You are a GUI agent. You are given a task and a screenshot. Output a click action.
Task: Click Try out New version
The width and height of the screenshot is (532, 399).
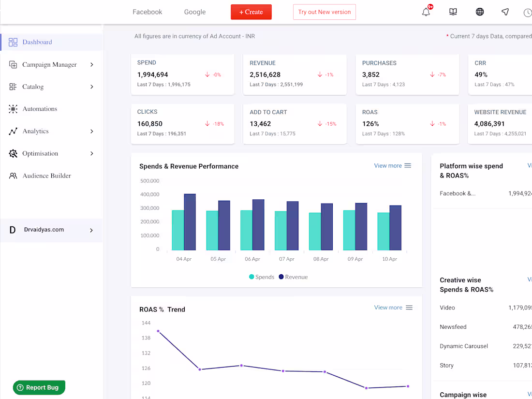pos(324,12)
